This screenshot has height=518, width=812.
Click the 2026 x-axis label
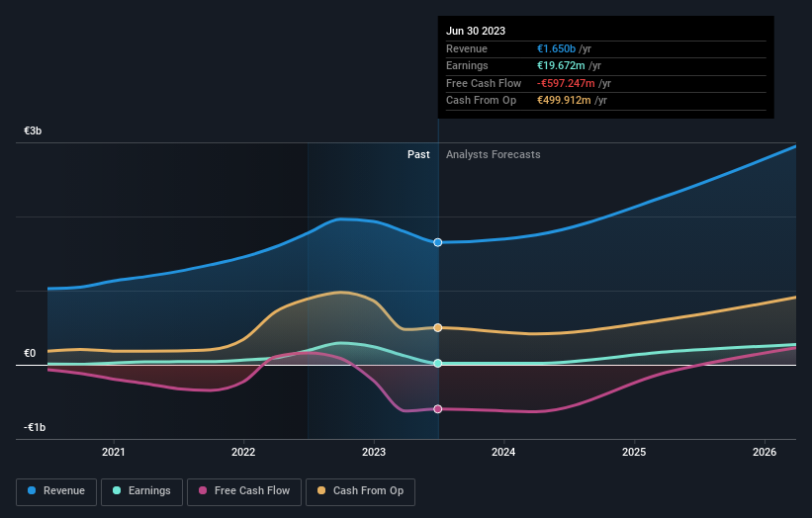(765, 453)
